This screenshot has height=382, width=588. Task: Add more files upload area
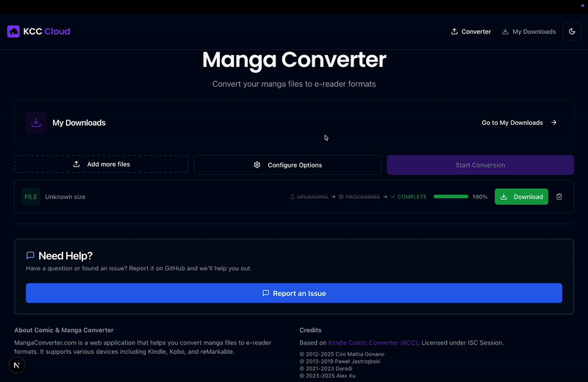pyautogui.click(x=101, y=165)
